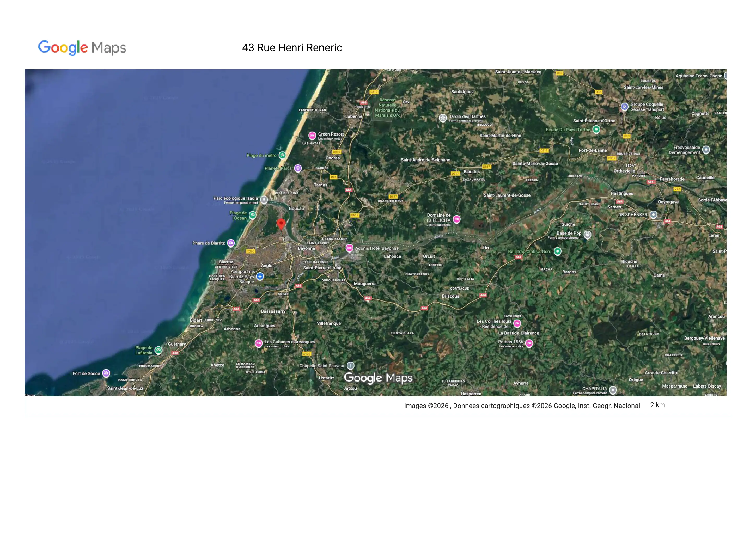
Task: Click the Green Resort hotel icon
Action: (312, 135)
